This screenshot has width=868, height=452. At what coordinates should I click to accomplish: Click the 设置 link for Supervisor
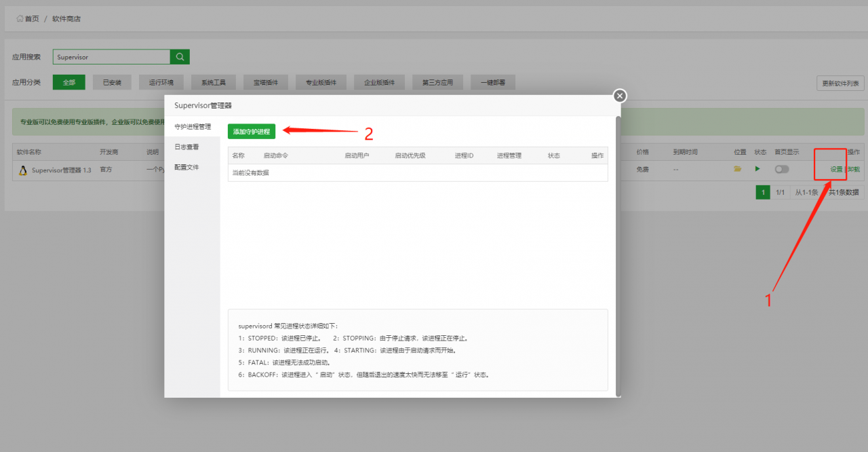pyautogui.click(x=836, y=169)
